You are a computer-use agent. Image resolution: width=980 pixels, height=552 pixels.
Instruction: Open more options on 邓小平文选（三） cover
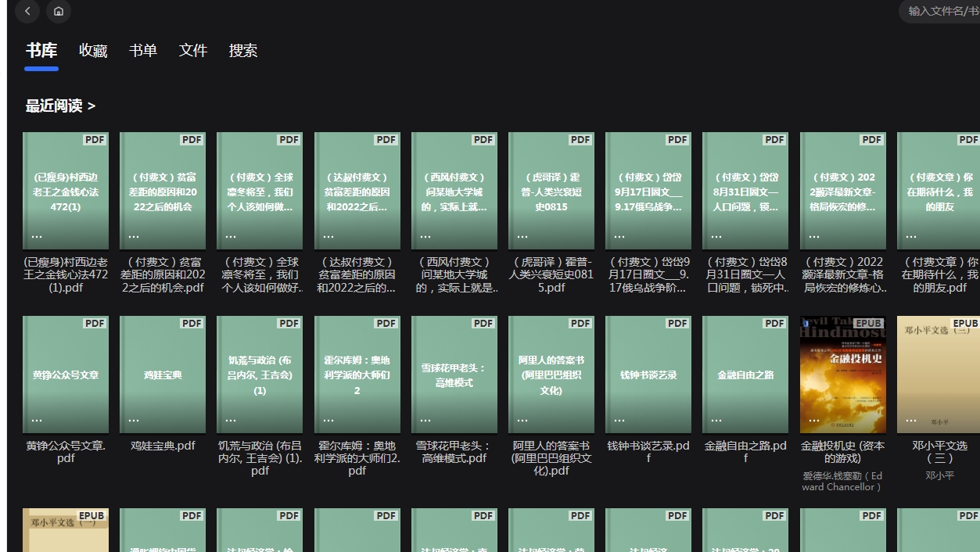(x=911, y=421)
